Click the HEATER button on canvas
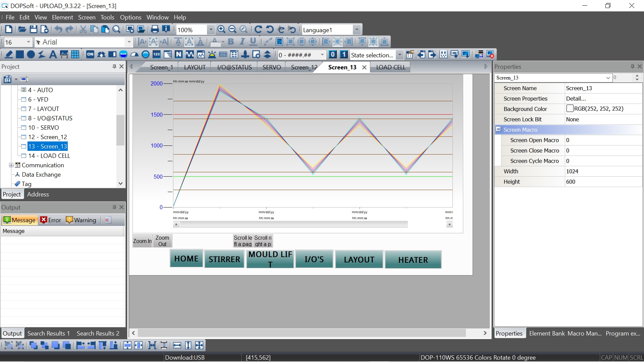This screenshot has width=644, height=362. coord(413,260)
